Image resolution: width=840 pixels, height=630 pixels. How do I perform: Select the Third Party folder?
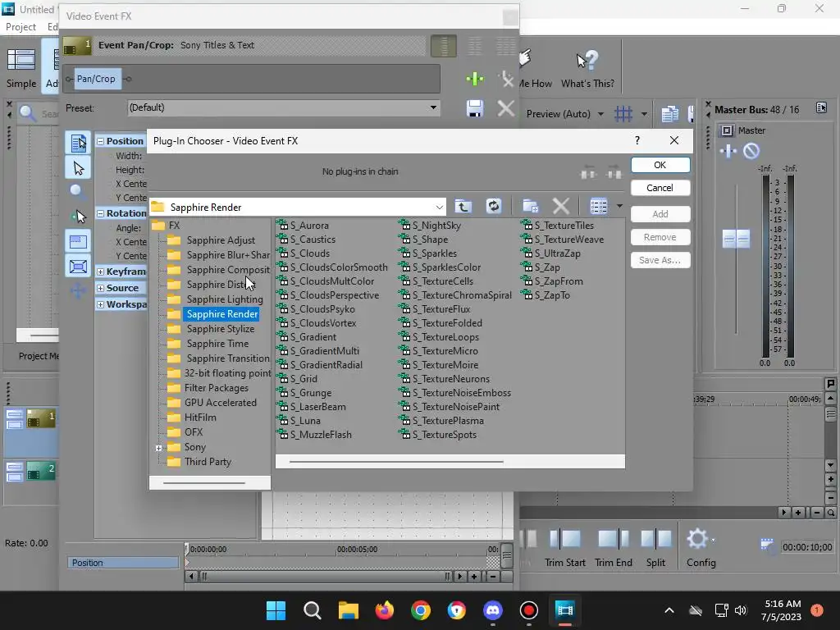tap(208, 462)
